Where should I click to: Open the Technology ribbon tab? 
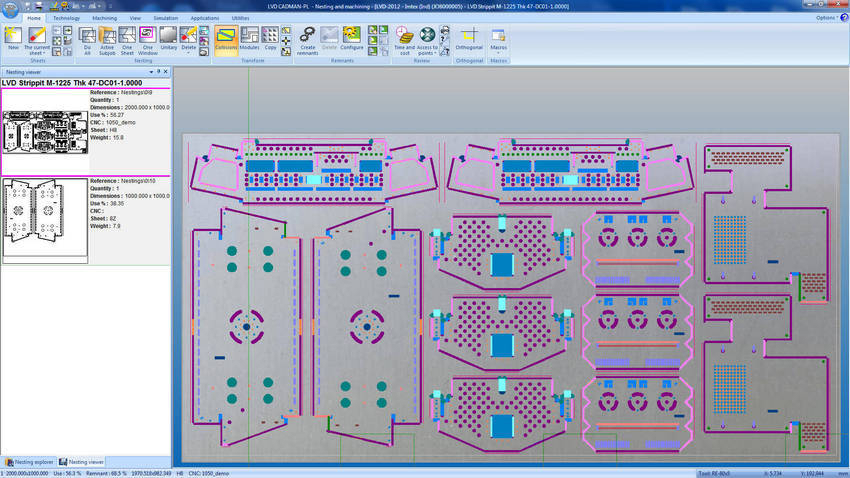point(66,18)
